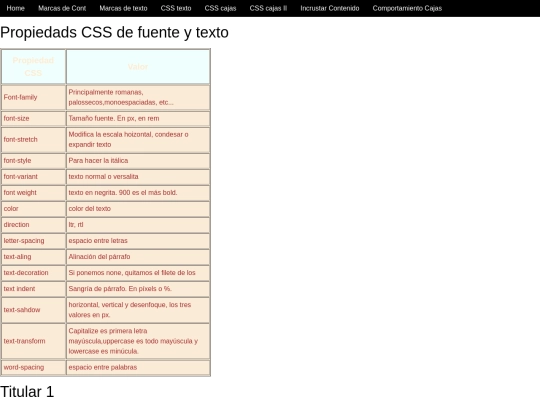Select the Titular 1 heading
Viewport: 540px width, 405px height.
tap(27, 392)
